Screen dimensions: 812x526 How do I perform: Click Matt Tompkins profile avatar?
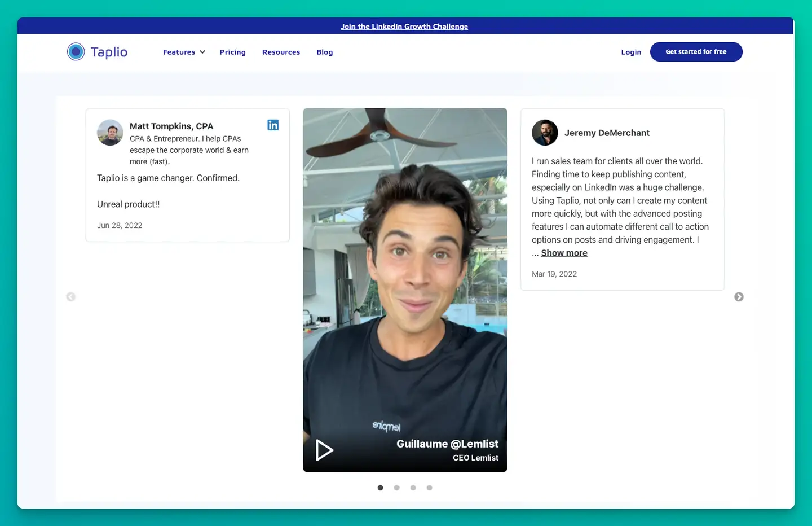click(x=110, y=133)
